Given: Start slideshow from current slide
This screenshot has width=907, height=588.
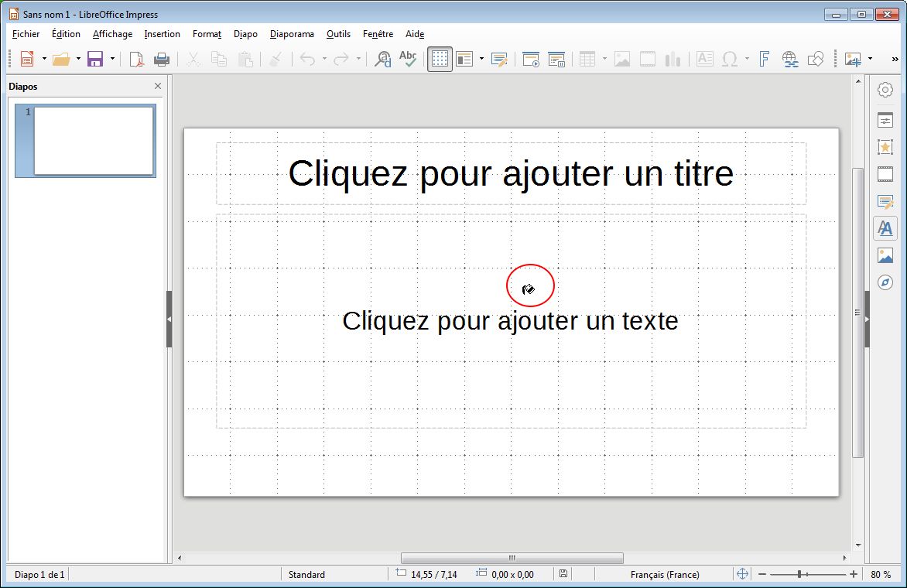Looking at the screenshot, I should [556, 59].
